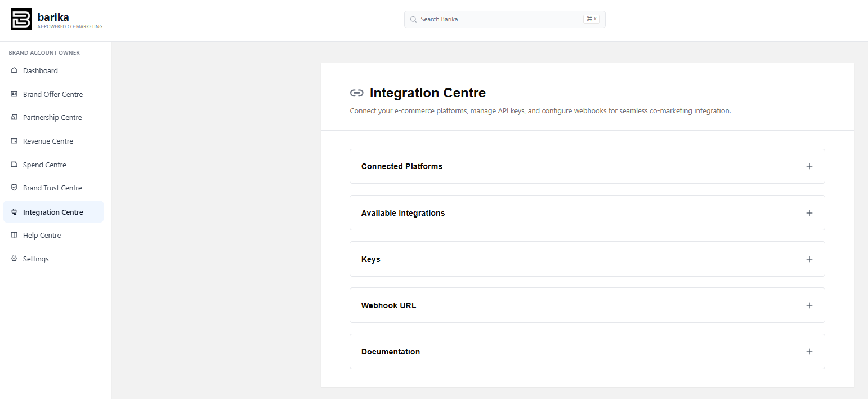Click the Revenue Centre icon
The width and height of the screenshot is (868, 399).
(x=14, y=141)
